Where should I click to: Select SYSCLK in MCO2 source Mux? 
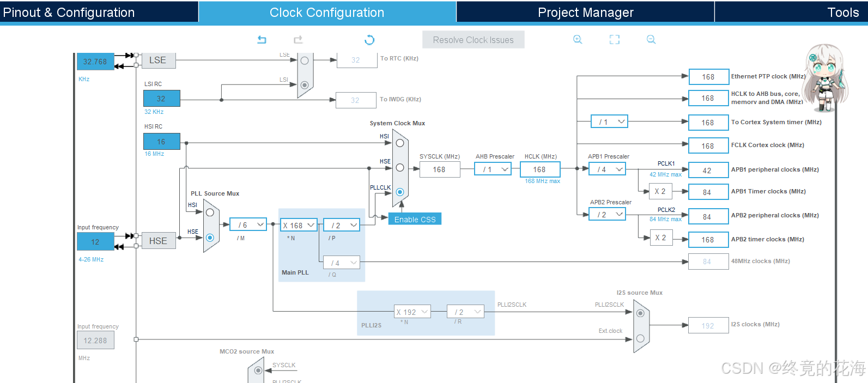[x=258, y=370]
